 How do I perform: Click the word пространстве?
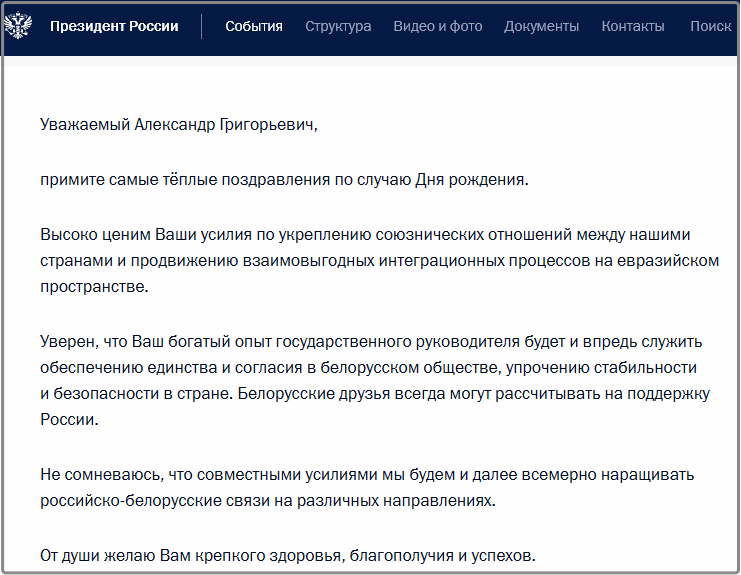click(x=94, y=287)
